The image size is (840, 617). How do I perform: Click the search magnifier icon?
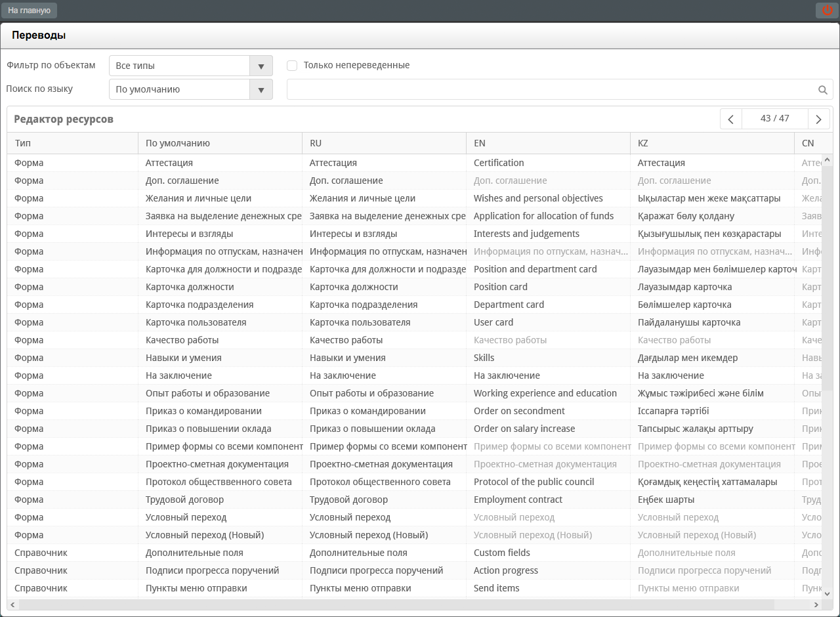[823, 90]
